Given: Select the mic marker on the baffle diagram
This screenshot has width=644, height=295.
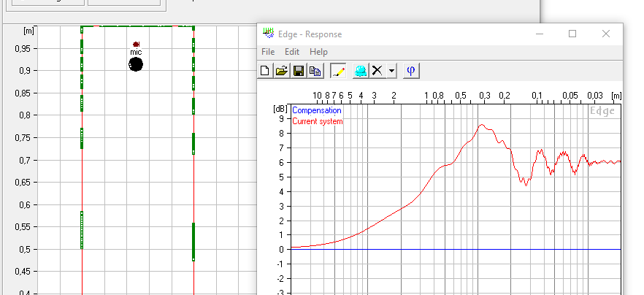Looking at the screenshot, I should (x=136, y=44).
